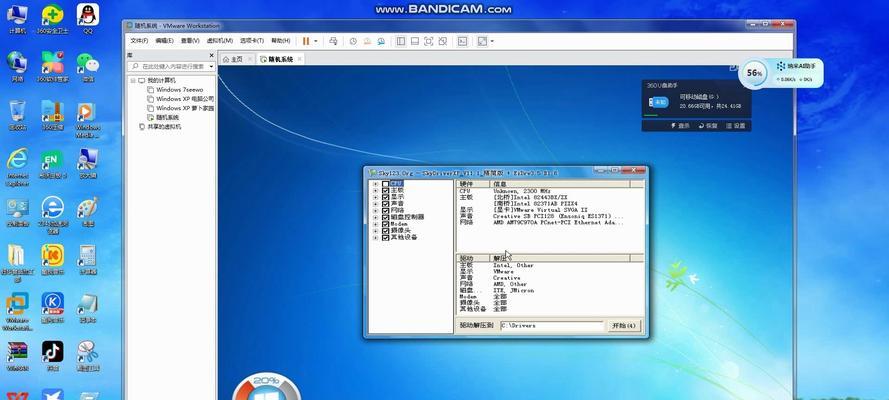The height and width of the screenshot is (400, 889).
Task: Open the 帮助(H) menu
Action: tap(281, 41)
